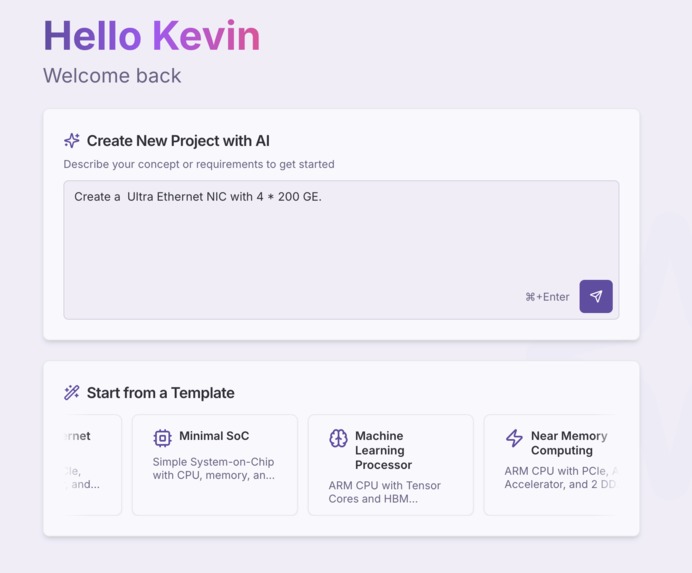Click the 'Hello Kevin' heading

click(x=152, y=36)
